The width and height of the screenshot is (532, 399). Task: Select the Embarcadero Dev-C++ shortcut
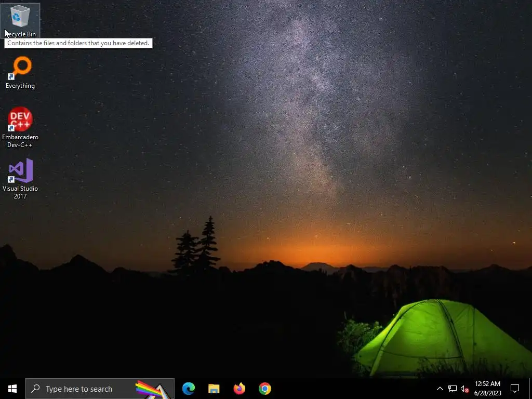[x=20, y=119]
